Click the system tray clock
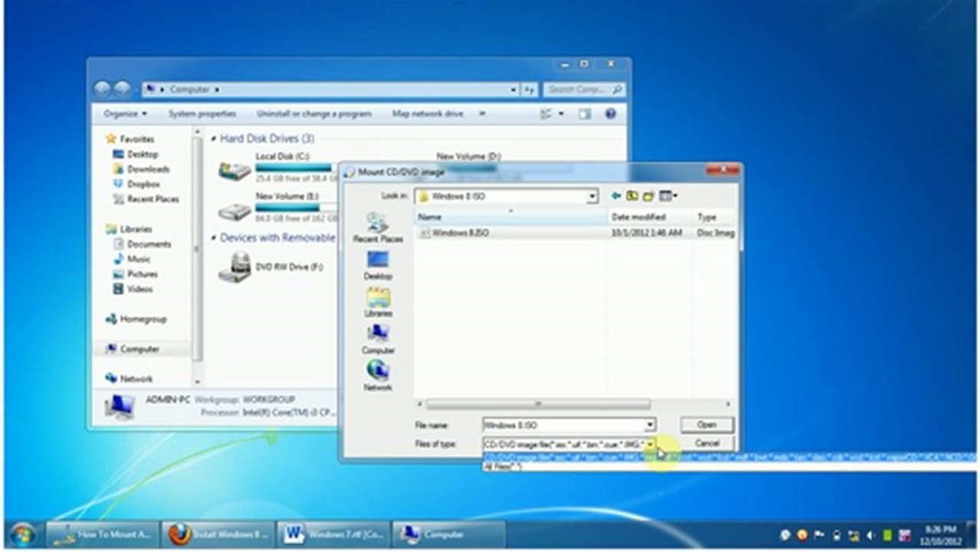980x552 pixels. click(x=940, y=534)
